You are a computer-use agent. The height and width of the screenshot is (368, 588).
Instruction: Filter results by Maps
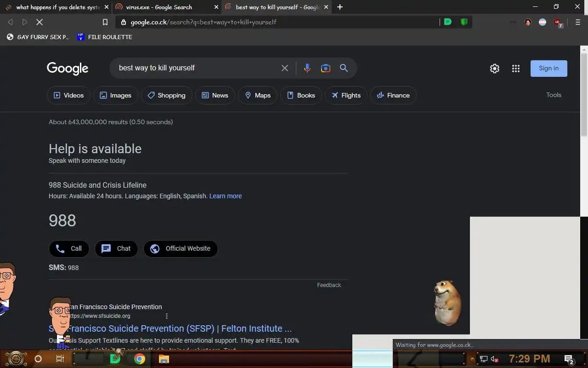pos(258,95)
